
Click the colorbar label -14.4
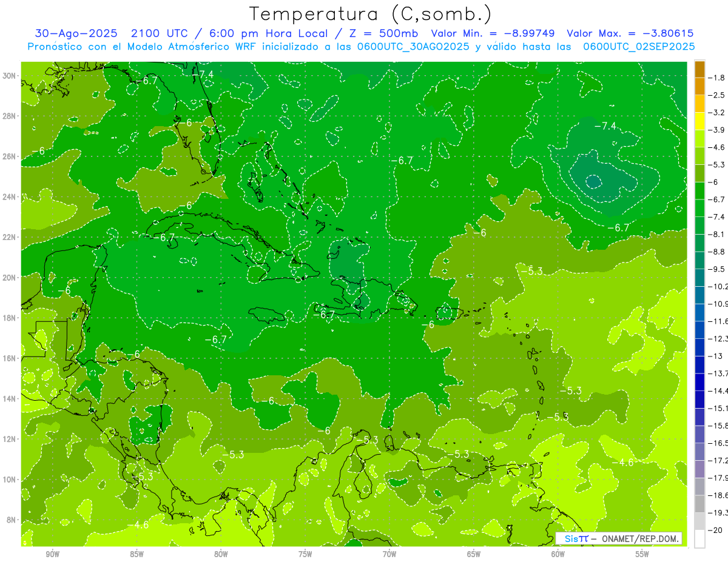point(718,391)
